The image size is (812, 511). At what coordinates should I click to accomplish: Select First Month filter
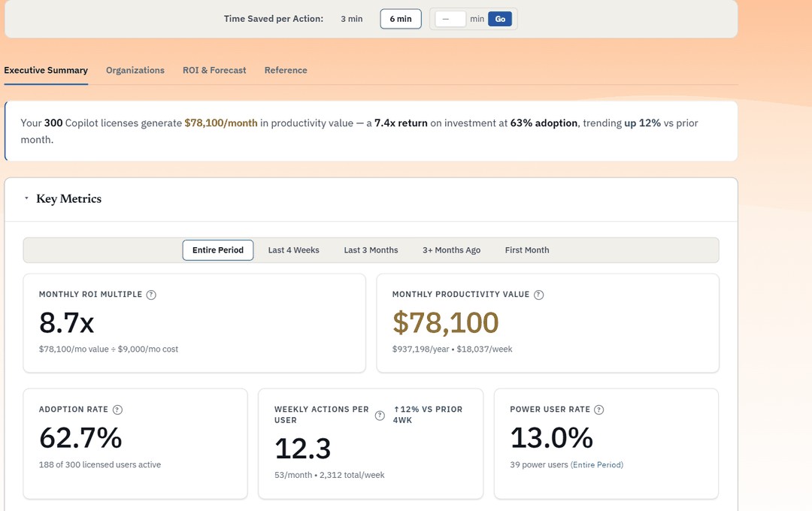(527, 250)
